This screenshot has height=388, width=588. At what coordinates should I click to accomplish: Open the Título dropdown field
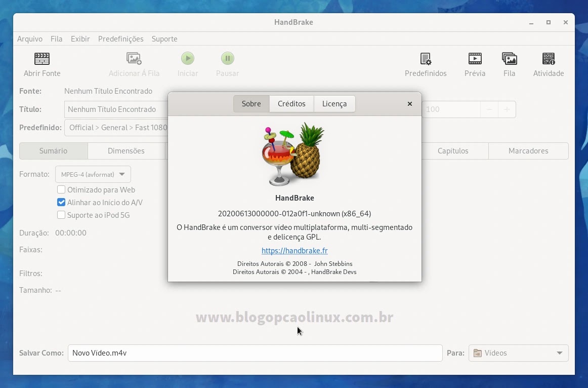116,109
